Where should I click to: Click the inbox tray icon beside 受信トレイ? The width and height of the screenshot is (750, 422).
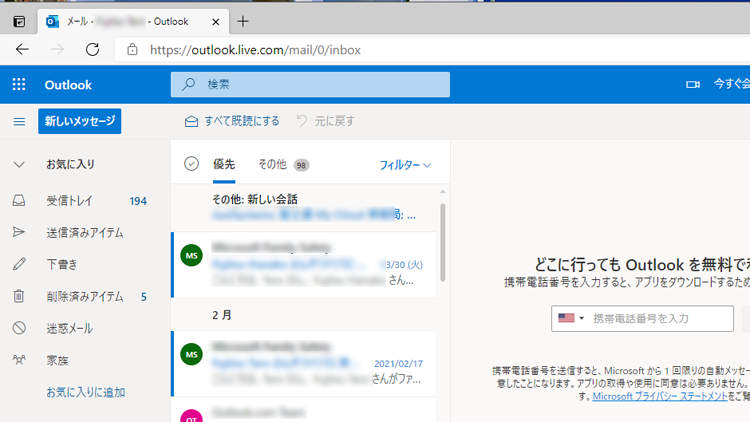[x=19, y=200]
